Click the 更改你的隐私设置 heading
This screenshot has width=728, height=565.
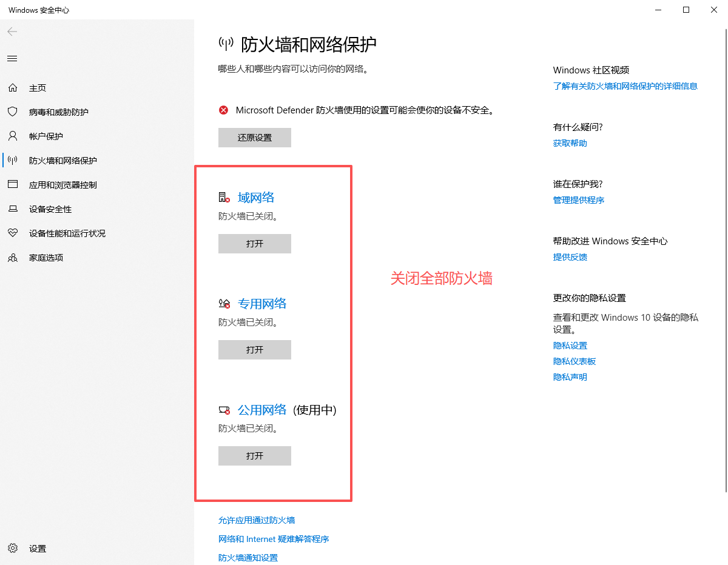coord(590,298)
